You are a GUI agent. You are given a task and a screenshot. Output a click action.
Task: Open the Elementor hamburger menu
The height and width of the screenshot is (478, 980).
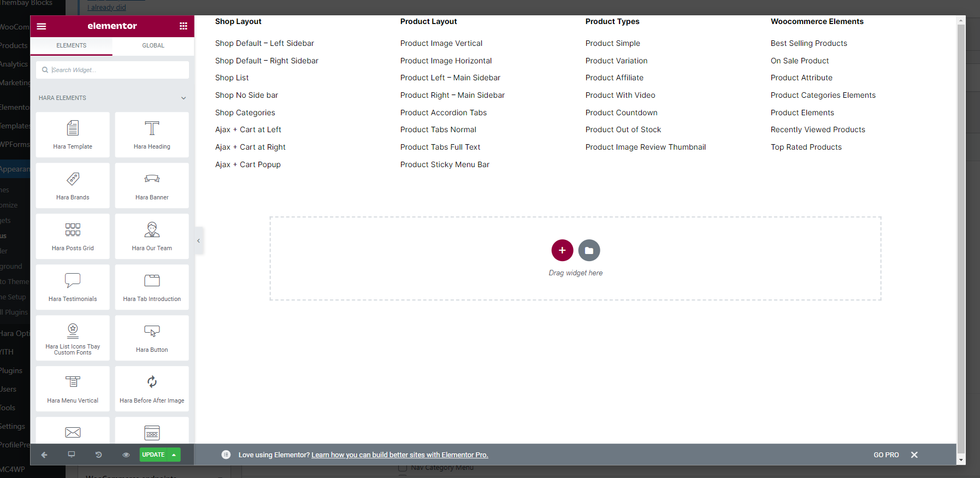pyautogui.click(x=42, y=26)
